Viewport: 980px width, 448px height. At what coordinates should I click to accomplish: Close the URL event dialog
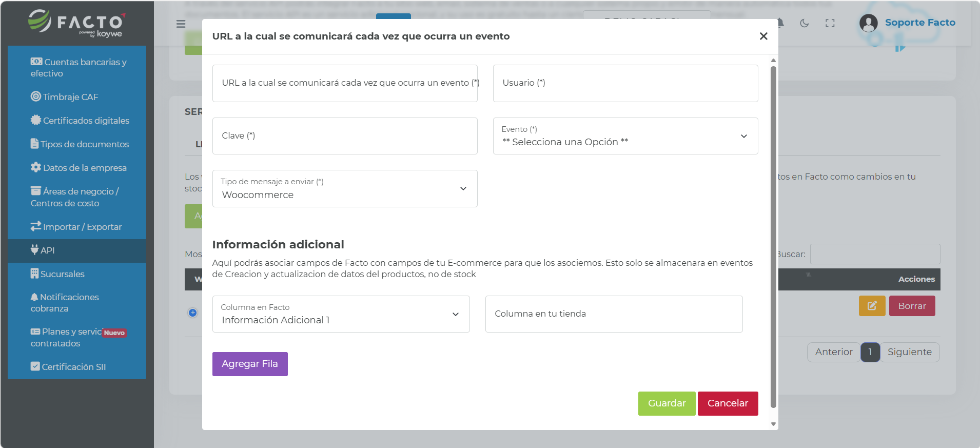[x=763, y=36]
